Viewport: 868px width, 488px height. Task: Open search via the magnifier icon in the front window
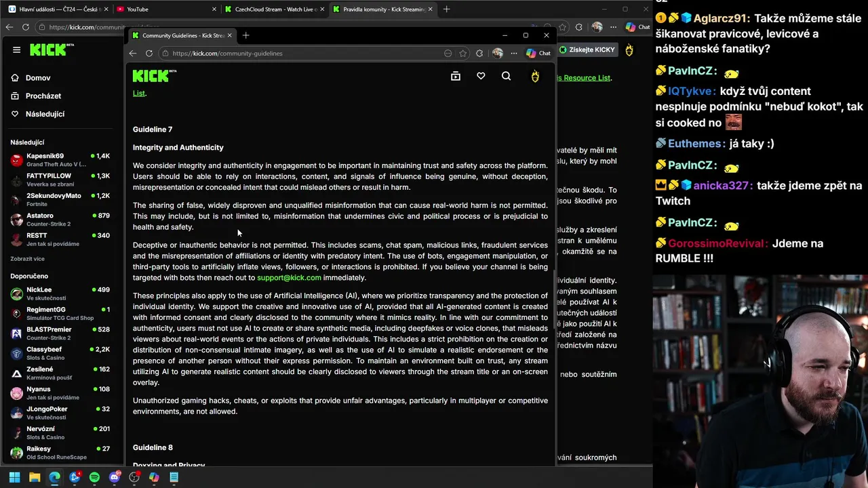pyautogui.click(x=506, y=76)
